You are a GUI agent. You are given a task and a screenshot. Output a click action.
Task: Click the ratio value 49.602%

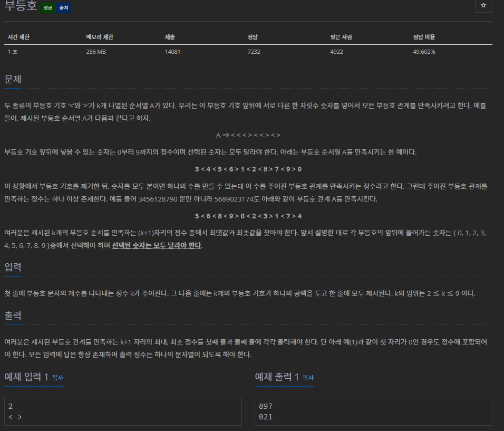(x=424, y=52)
